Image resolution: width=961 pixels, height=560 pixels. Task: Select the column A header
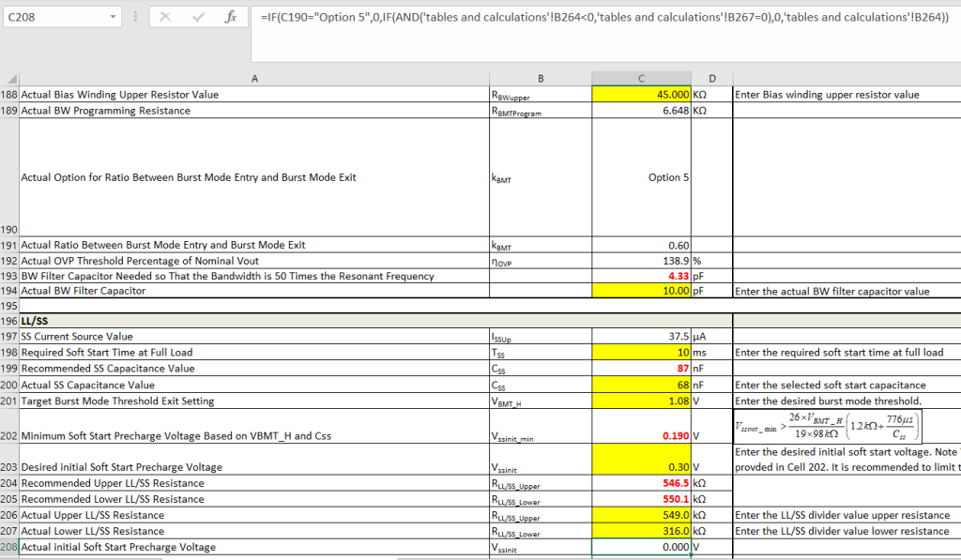click(x=254, y=79)
